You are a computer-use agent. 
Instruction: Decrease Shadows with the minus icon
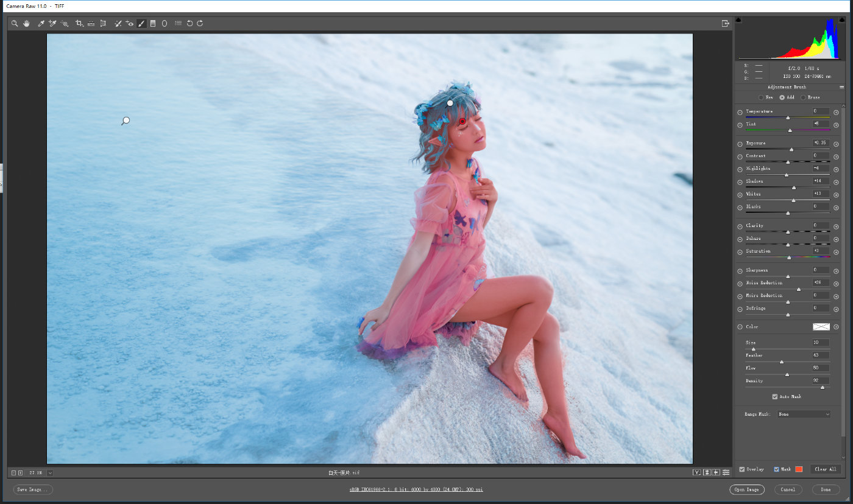pyautogui.click(x=740, y=182)
